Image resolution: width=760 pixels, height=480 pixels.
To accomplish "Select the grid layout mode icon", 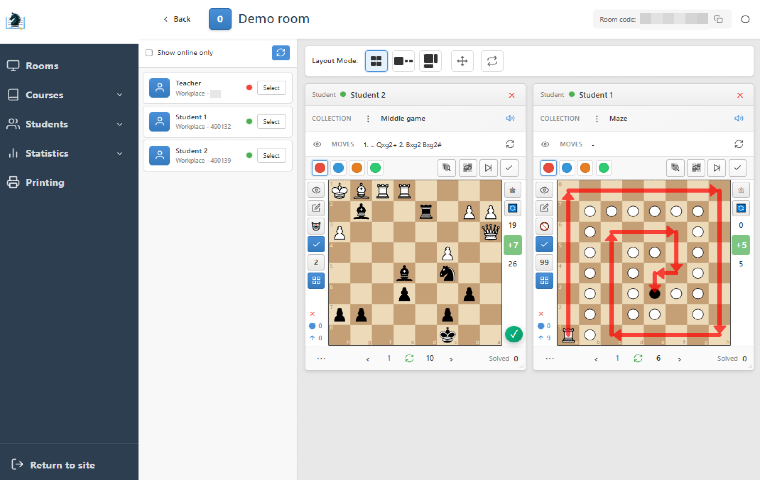I will click(x=376, y=61).
